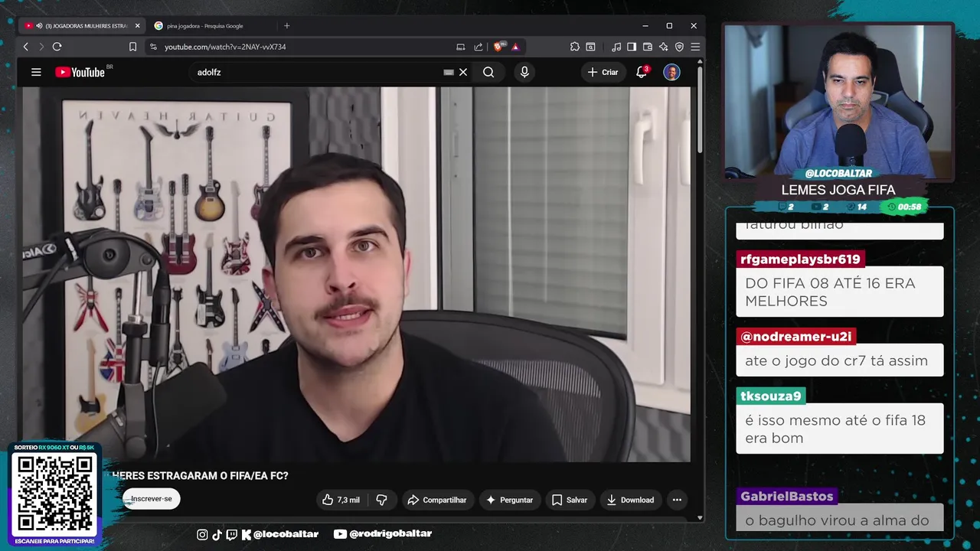The height and width of the screenshot is (551, 980).
Task: Start voice search with the microphone icon
Action: 524,72
